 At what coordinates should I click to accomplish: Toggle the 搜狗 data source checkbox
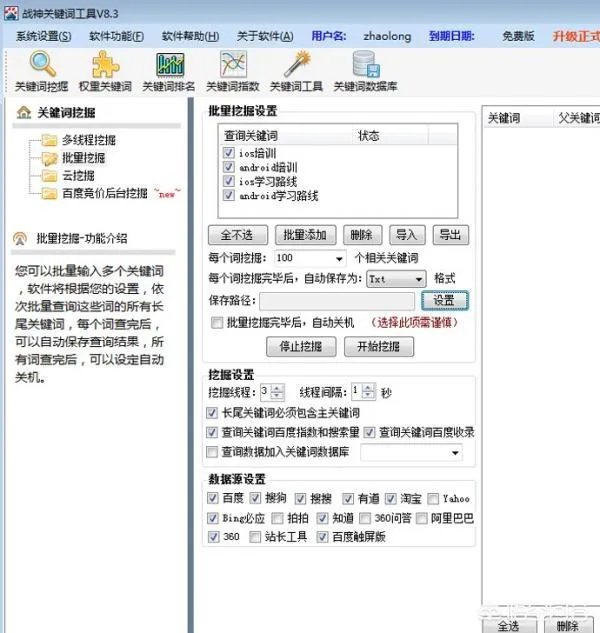tap(255, 498)
